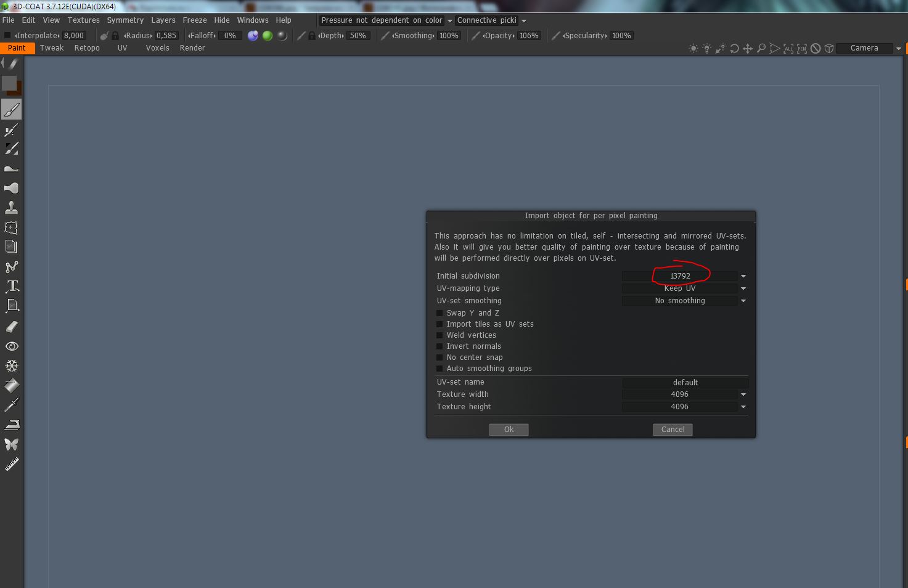Image resolution: width=908 pixels, height=588 pixels.
Task: Toggle Auto smoothing groups checkbox
Action: 440,369
